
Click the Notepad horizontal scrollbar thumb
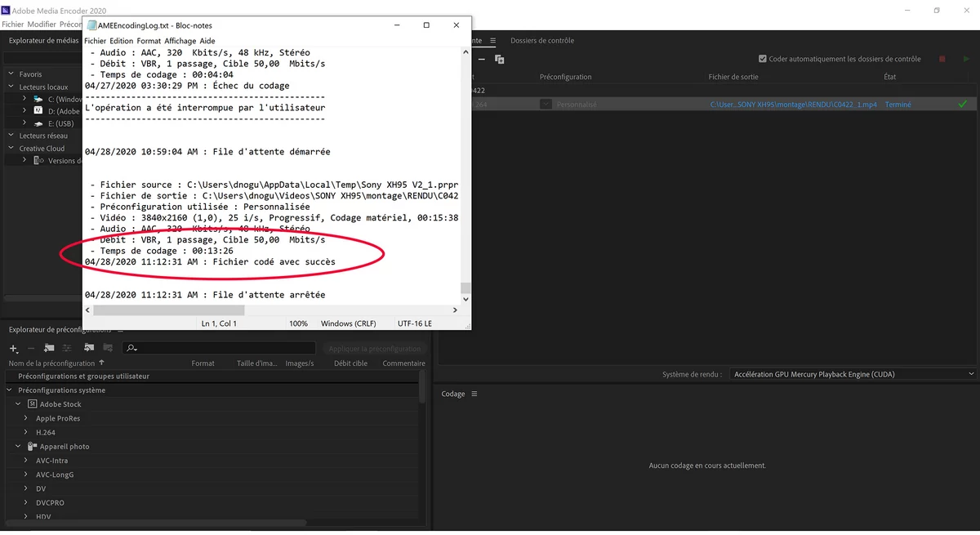click(169, 310)
